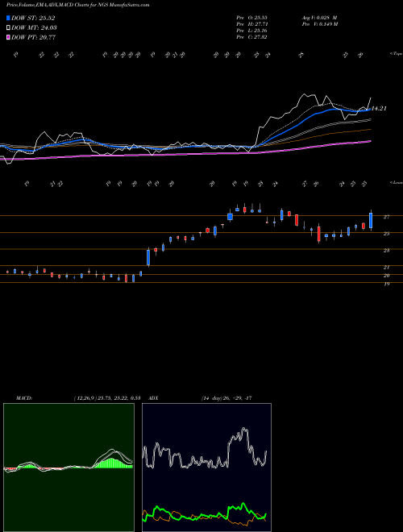Click the white DOW MT legend swatch
This screenshot has width=403, height=532.
pos(8,27)
